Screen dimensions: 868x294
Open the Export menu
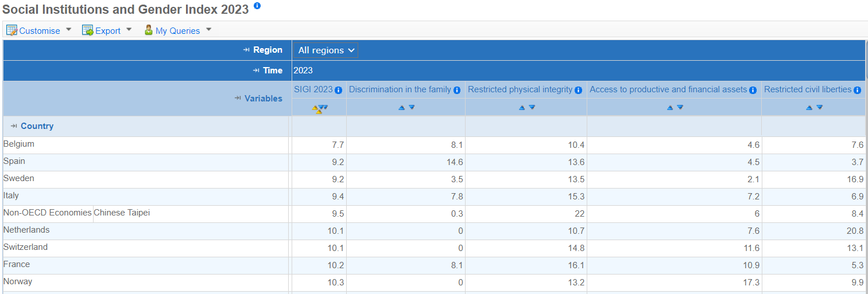tap(108, 31)
